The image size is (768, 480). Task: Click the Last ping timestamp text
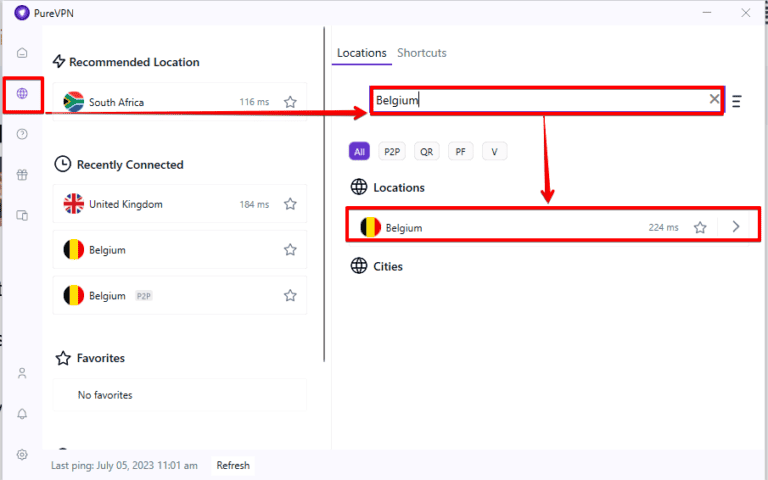click(x=124, y=465)
